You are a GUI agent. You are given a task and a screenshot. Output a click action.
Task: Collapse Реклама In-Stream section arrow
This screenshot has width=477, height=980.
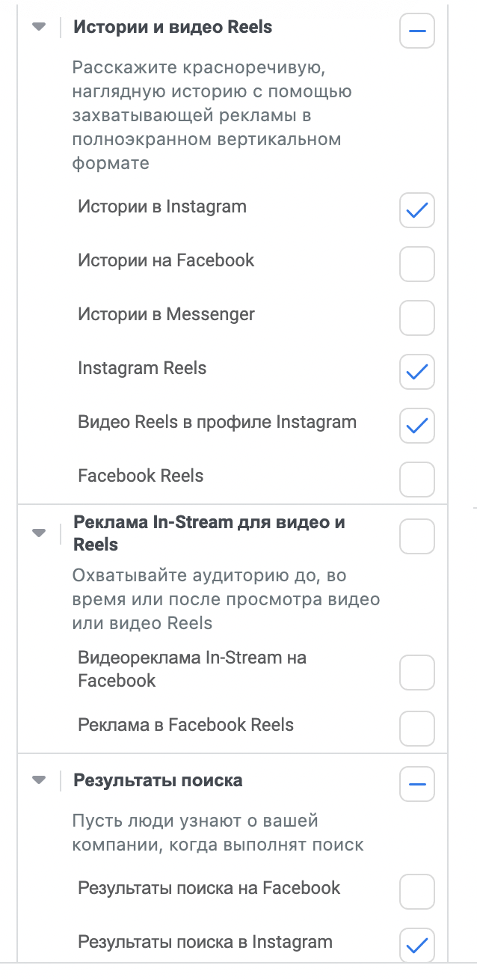click(39, 533)
